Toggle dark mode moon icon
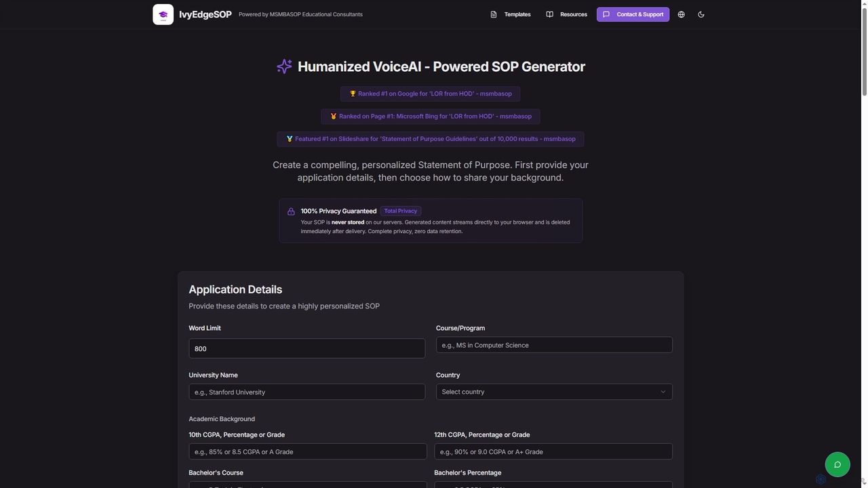 [x=701, y=14]
